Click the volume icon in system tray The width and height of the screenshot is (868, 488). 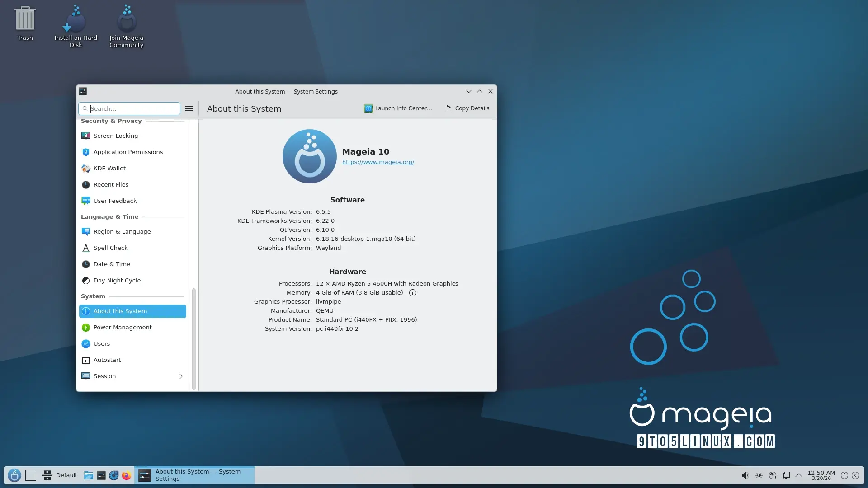coord(745,475)
